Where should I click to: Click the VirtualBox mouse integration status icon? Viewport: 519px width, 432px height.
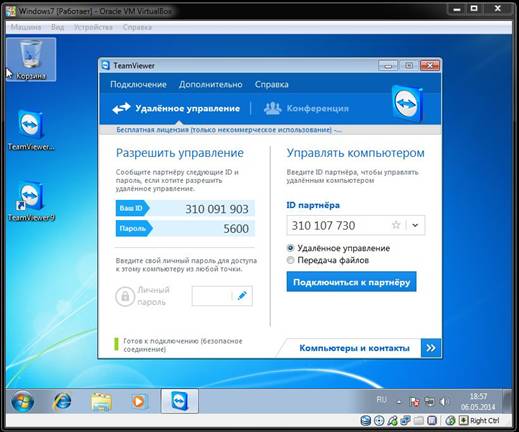point(450,421)
